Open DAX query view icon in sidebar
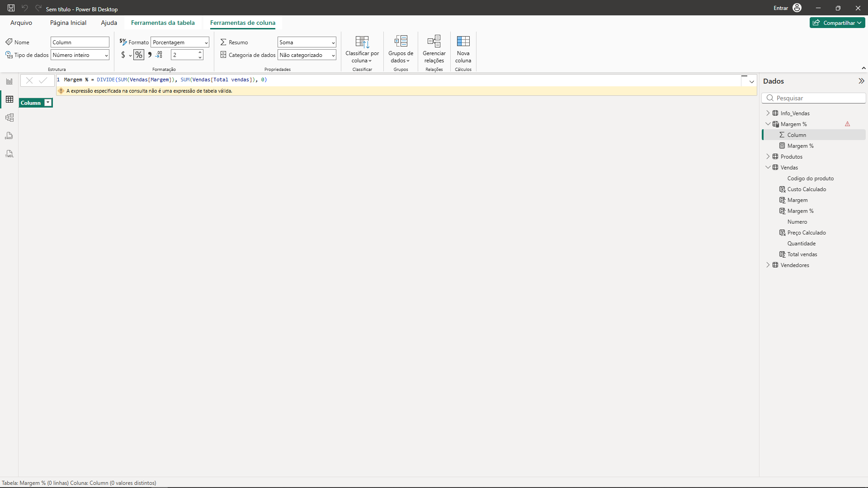Screen dimensions: 868x488 click(9, 136)
